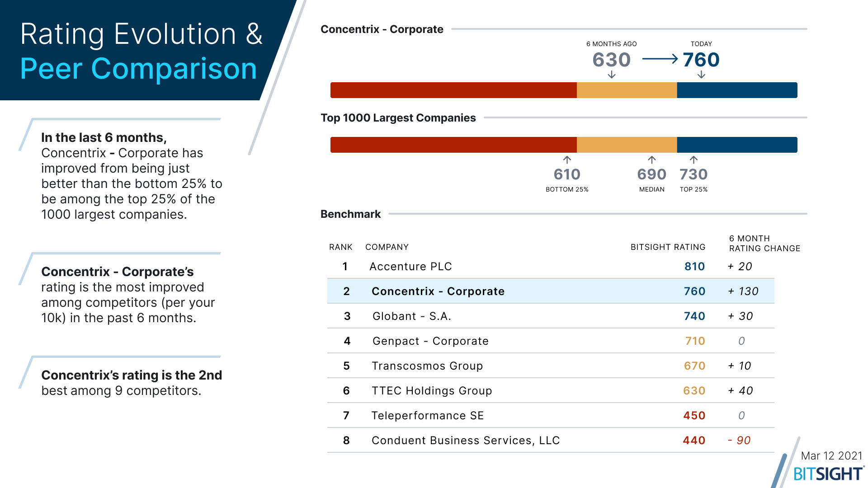Select Transcosmos Group row name

coord(427,366)
